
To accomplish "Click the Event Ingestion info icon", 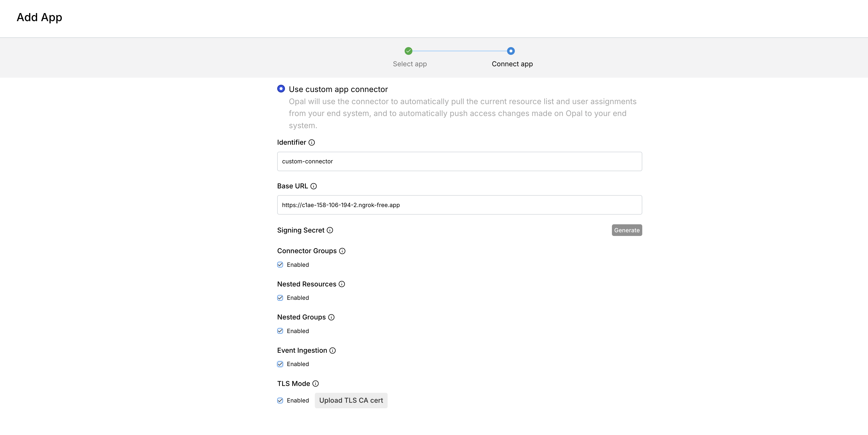I will coord(333,351).
